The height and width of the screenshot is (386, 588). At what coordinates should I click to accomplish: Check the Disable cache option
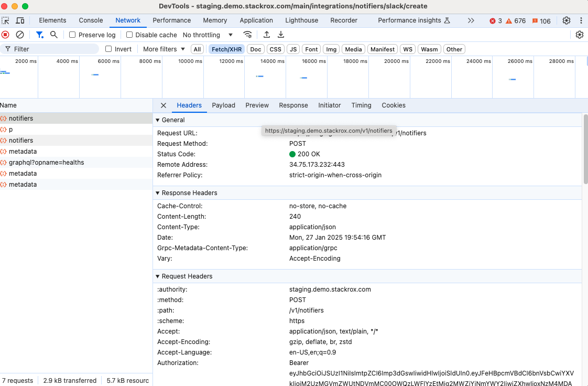(x=129, y=35)
